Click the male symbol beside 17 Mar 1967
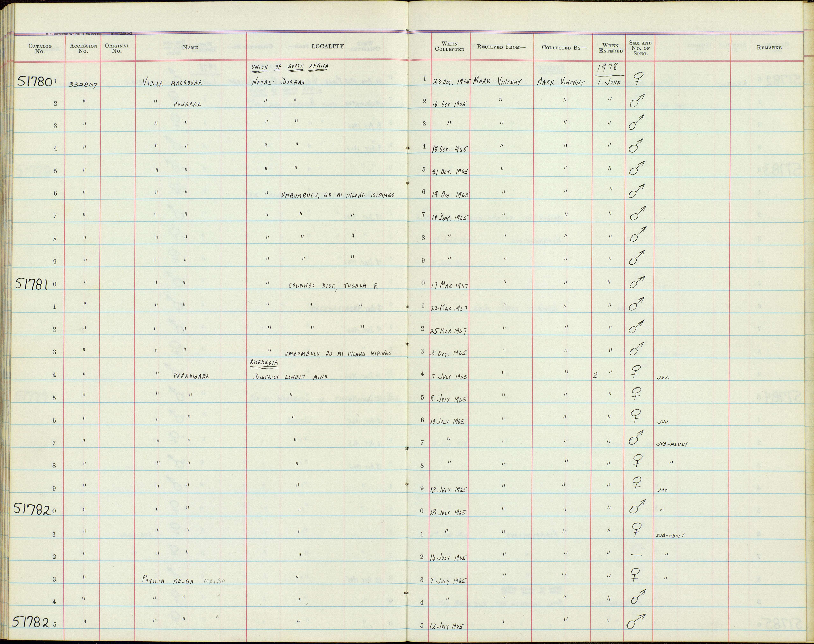 tap(637, 282)
